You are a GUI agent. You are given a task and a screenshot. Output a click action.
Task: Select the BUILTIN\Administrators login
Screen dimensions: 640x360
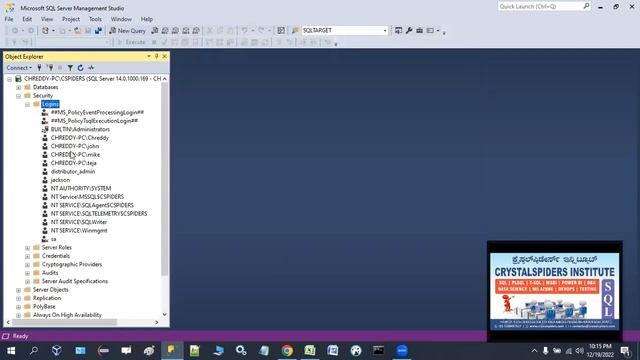[x=80, y=129]
